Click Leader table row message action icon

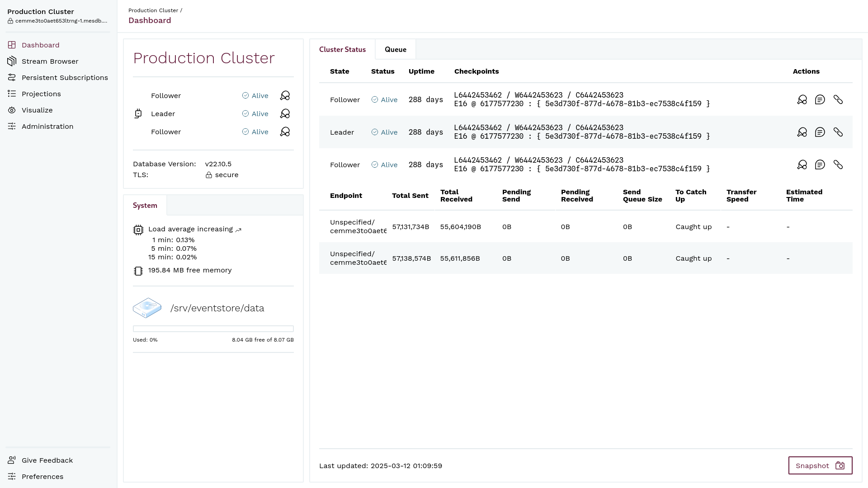[x=820, y=132]
